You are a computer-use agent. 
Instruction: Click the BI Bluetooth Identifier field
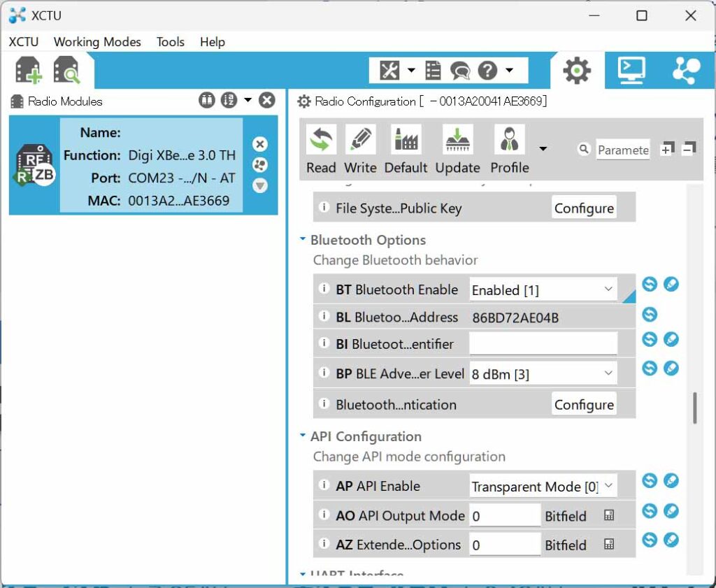543,343
